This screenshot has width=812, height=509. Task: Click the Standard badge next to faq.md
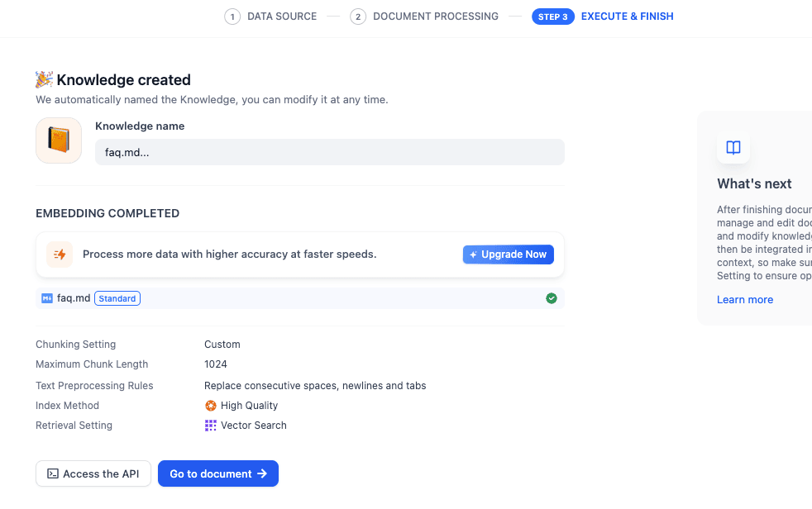(117, 298)
